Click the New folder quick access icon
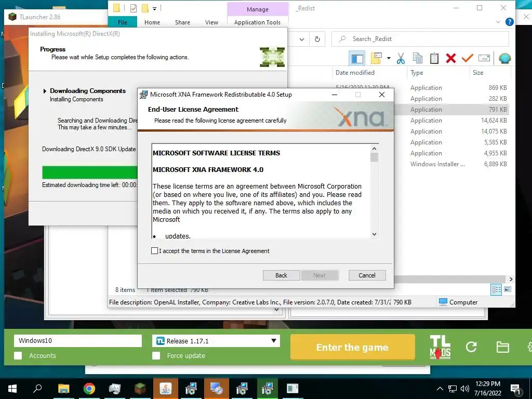This screenshot has width=532, height=399. (x=145, y=8)
